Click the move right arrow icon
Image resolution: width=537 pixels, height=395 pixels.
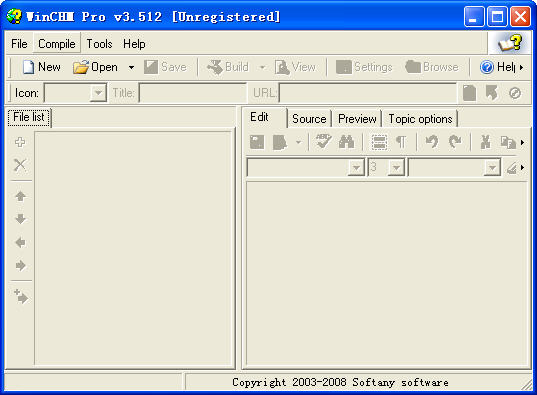click(21, 266)
